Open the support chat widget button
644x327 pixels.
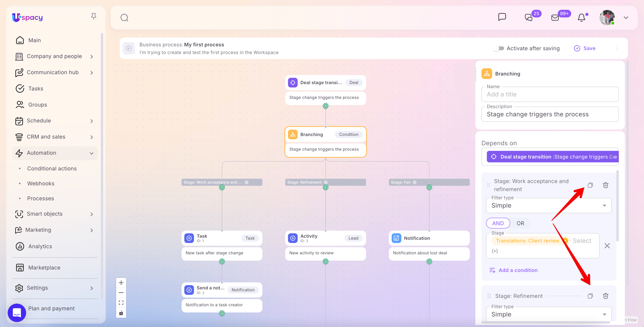click(x=17, y=312)
